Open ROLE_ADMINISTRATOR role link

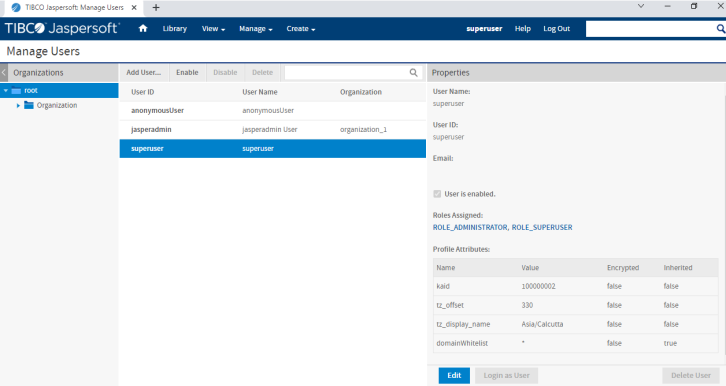[x=470, y=227]
